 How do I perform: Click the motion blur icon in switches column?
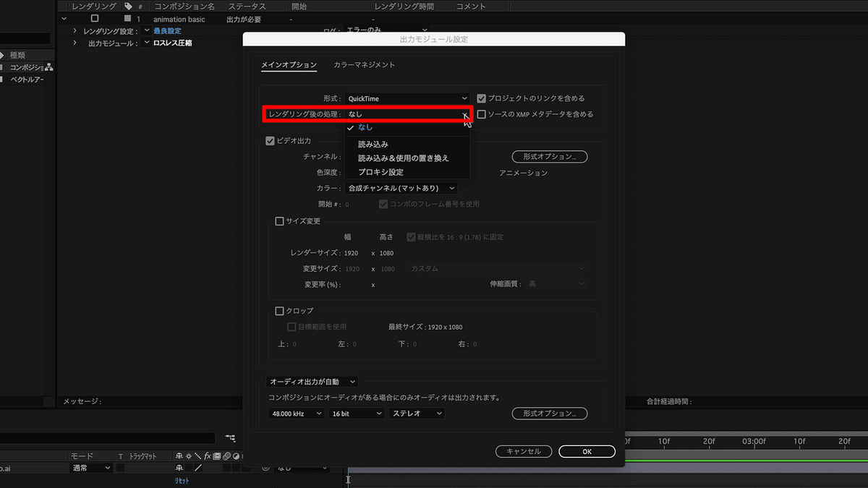[x=226, y=455]
